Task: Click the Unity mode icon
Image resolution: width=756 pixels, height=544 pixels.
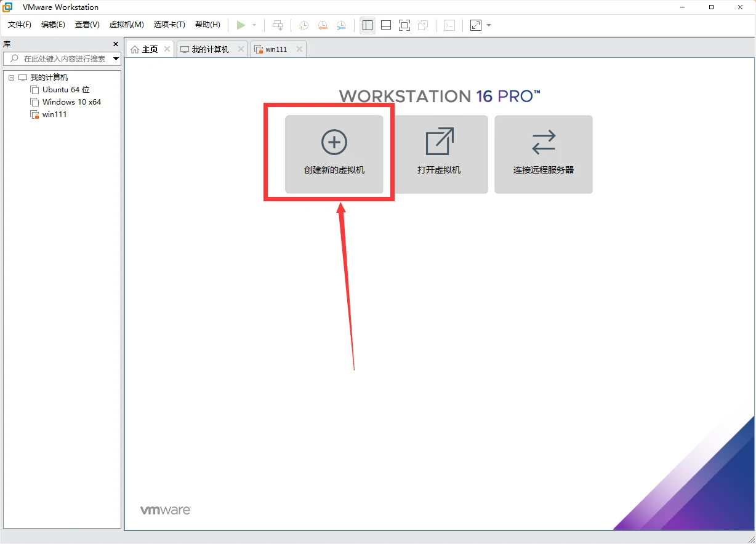Action: 423,25
